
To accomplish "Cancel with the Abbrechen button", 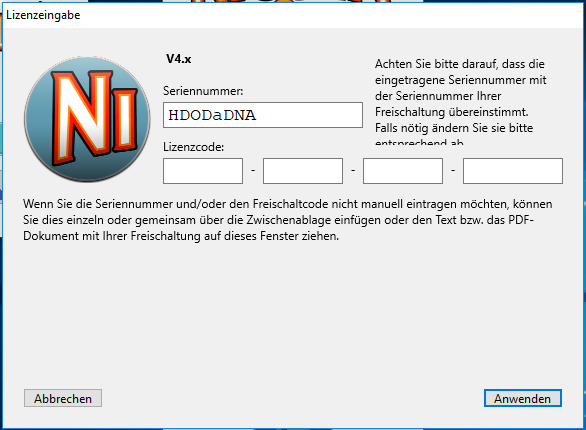I will click(63, 398).
